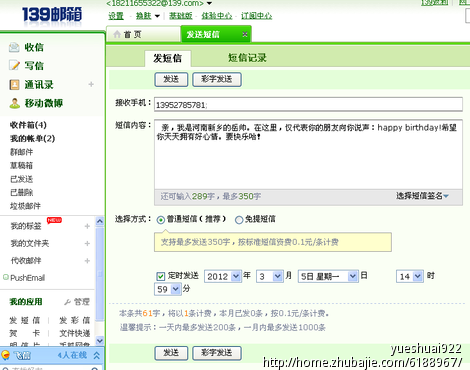
Task: Open 贺卡 under 我的应用
Action: (x=25, y=333)
